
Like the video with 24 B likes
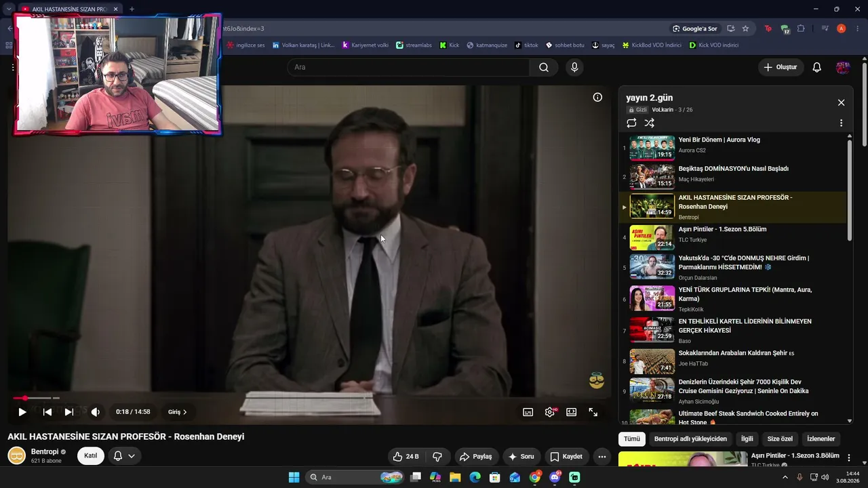[406, 456]
